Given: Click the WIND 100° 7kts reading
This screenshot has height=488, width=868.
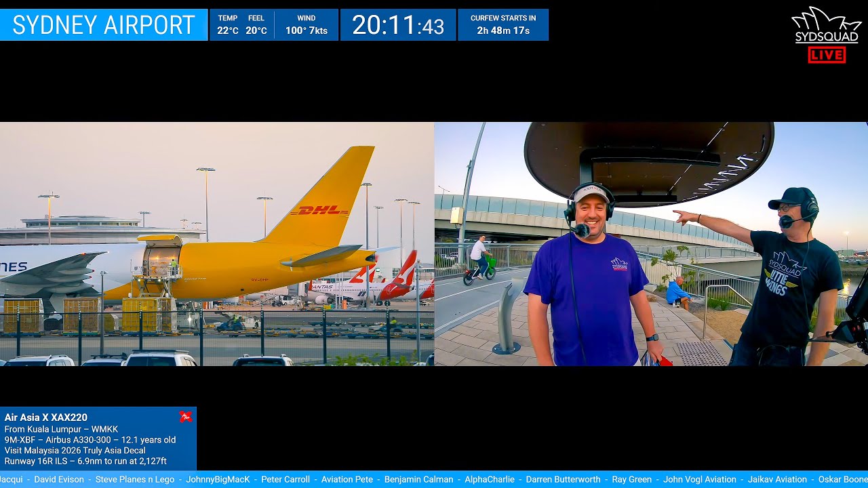Looking at the screenshot, I should pos(307,25).
